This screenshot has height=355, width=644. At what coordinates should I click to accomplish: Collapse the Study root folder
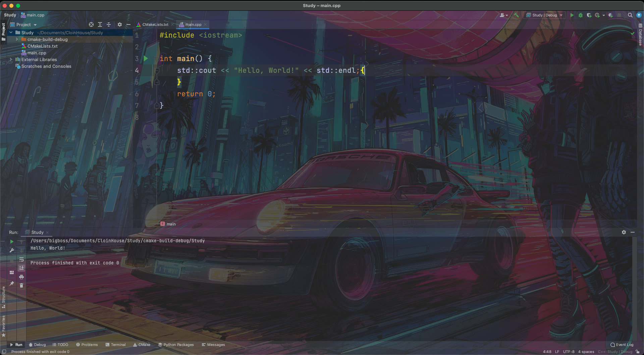pos(11,33)
